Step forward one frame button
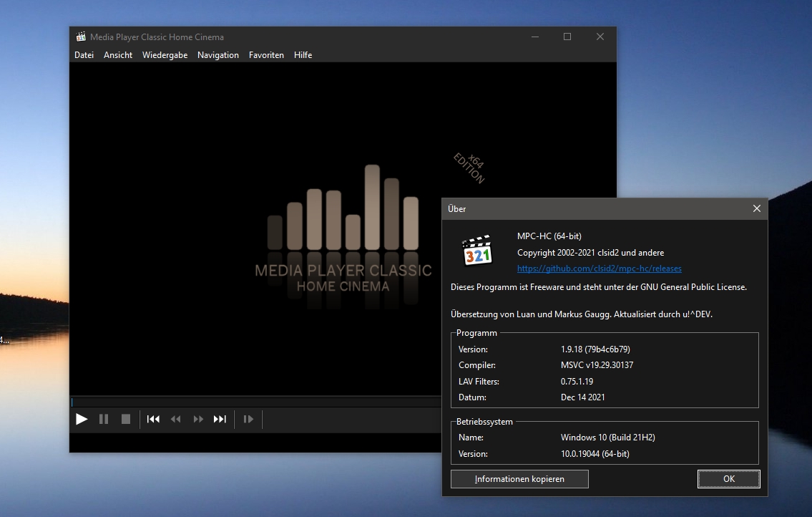The height and width of the screenshot is (517, 812). point(248,419)
